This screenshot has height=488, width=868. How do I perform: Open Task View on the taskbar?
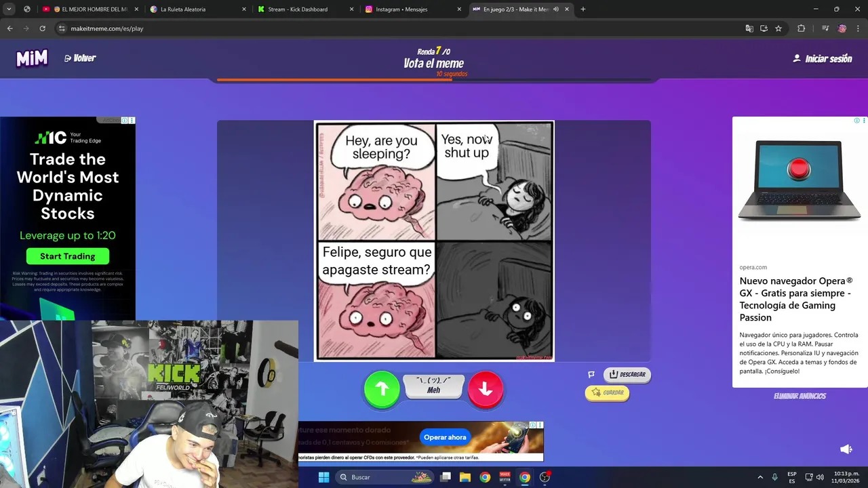click(446, 477)
